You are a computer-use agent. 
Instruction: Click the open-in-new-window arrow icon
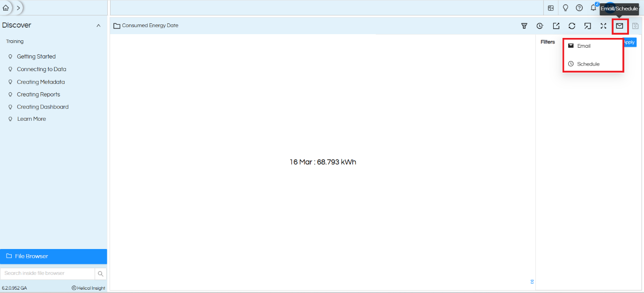coord(587,26)
